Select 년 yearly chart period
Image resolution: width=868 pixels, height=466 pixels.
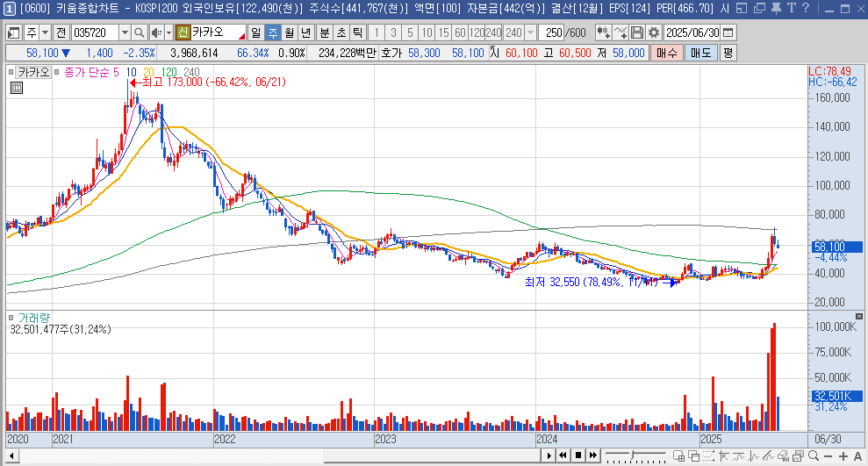tap(305, 32)
